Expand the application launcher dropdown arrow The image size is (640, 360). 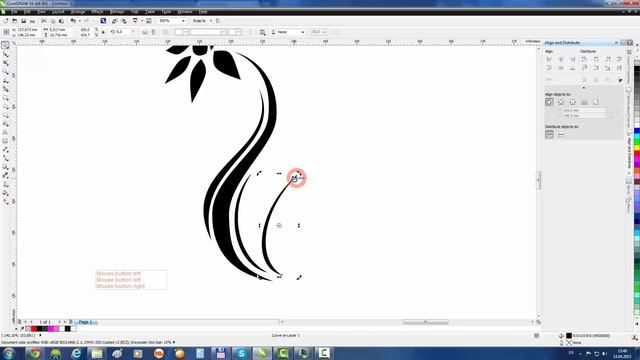point(141,21)
